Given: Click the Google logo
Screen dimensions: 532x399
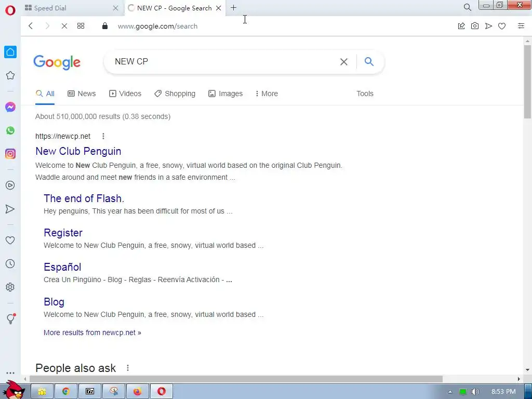Looking at the screenshot, I should click(x=57, y=62).
